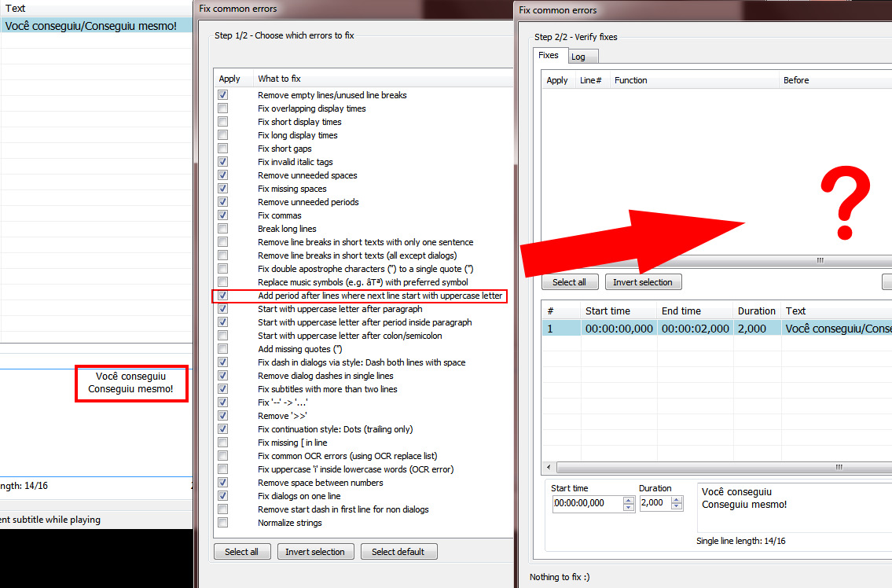This screenshot has height=588, width=892.
Task: Click the subtitle text edit box in dialog
Action: coord(794,507)
